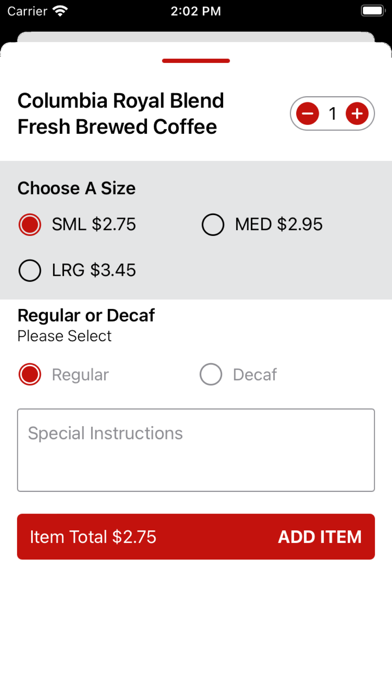Image resolution: width=392 pixels, height=696 pixels.
Task: Tap the Item Total $2.75 label
Action: 93,537
